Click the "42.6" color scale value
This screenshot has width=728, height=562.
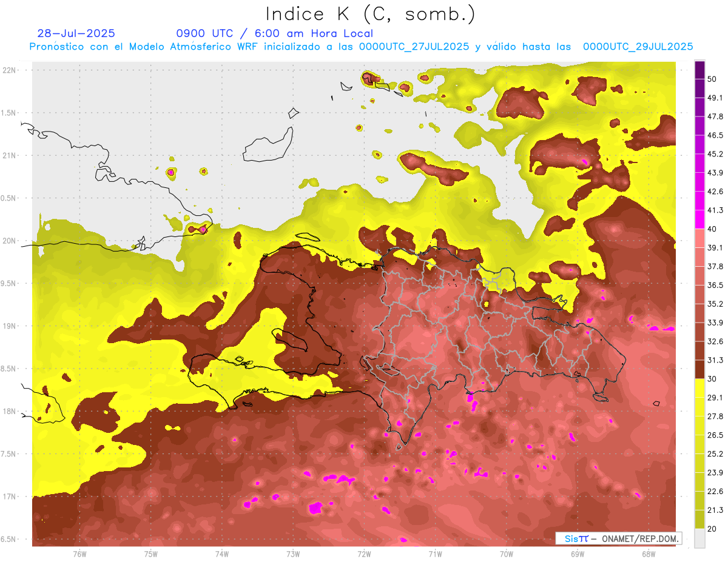click(715, 192)
